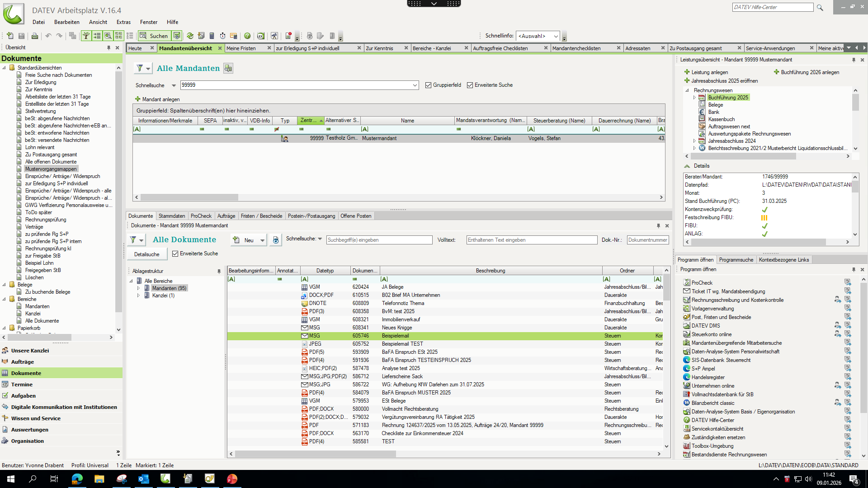Toggle the tree structure view icon

click(x=86, y=36)
